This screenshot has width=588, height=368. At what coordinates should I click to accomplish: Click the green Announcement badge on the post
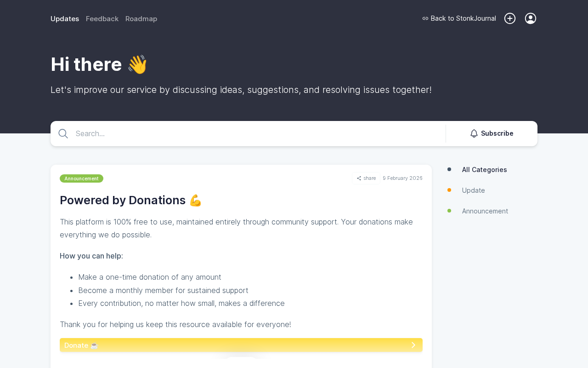(81, 178)
